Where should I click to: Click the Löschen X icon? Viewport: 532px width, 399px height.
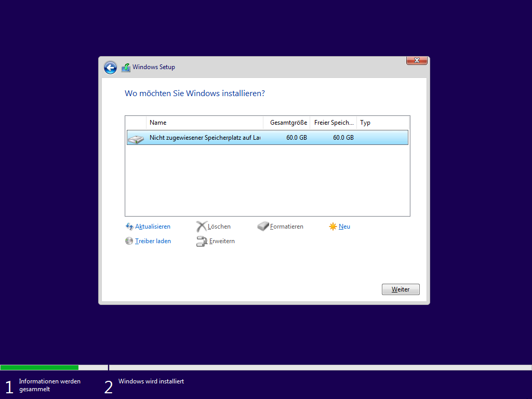point(201,227)
